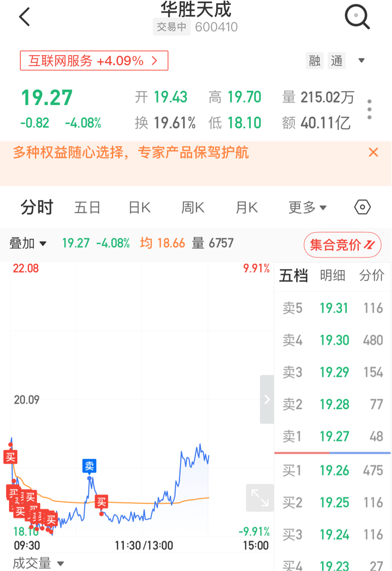
Task: Switch to the 分时 chart tab
Action: click(37, 207)
